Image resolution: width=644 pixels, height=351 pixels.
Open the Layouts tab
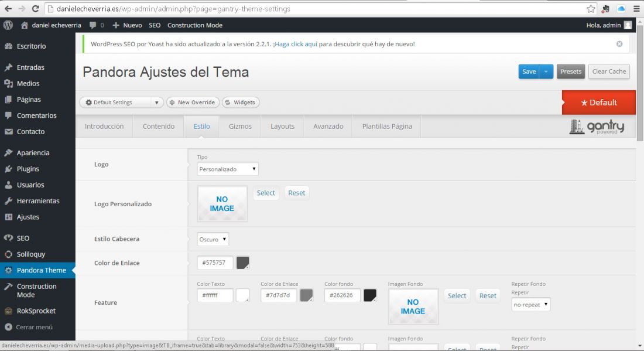coord(282,126)
